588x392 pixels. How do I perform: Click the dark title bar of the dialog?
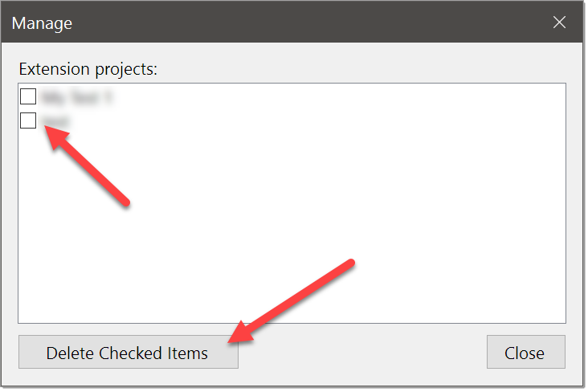click(292, 22)
